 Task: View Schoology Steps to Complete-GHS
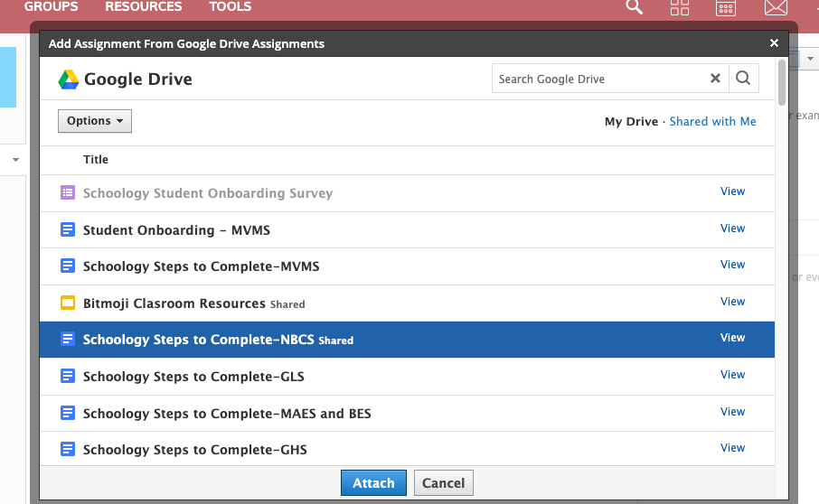pos(732,448)
